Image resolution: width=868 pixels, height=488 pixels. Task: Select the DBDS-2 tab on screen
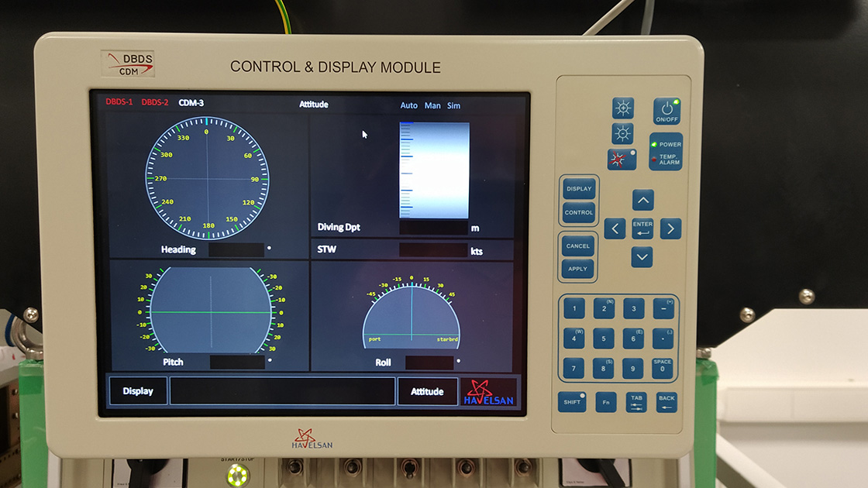[154, 102]
